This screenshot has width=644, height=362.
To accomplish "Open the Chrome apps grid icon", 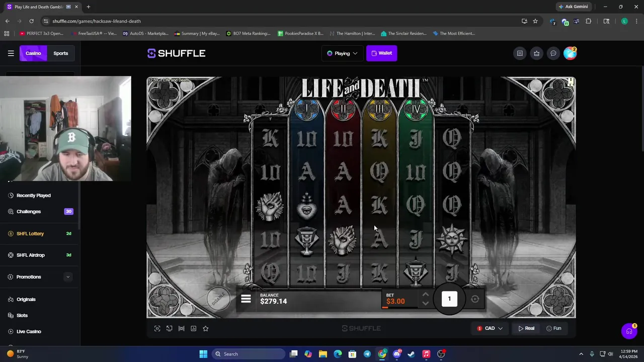I will pos(7,34).
